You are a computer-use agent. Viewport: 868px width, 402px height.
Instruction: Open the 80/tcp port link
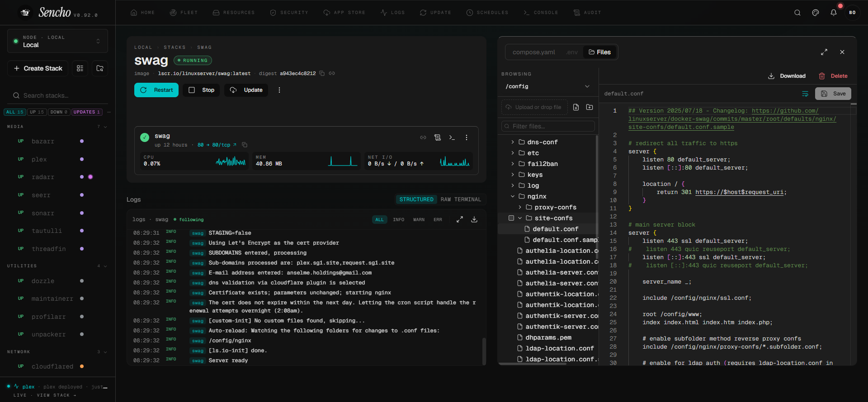tap(217, 145)
